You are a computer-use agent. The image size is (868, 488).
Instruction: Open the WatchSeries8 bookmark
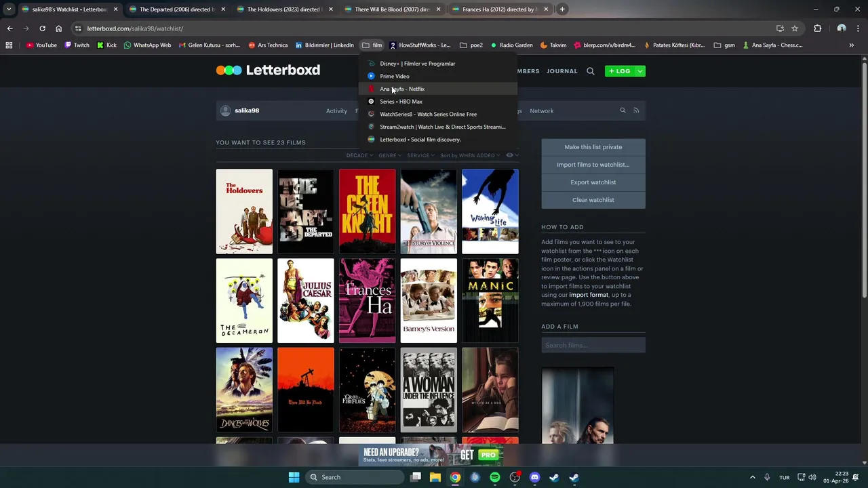tap(437, 114)
